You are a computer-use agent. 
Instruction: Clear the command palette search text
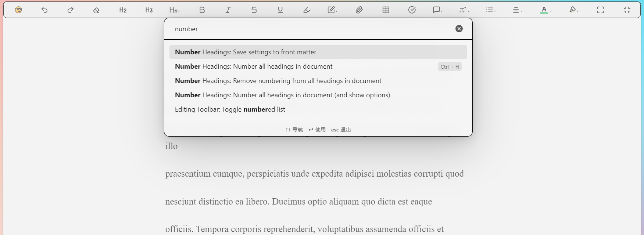pos(459,29)
